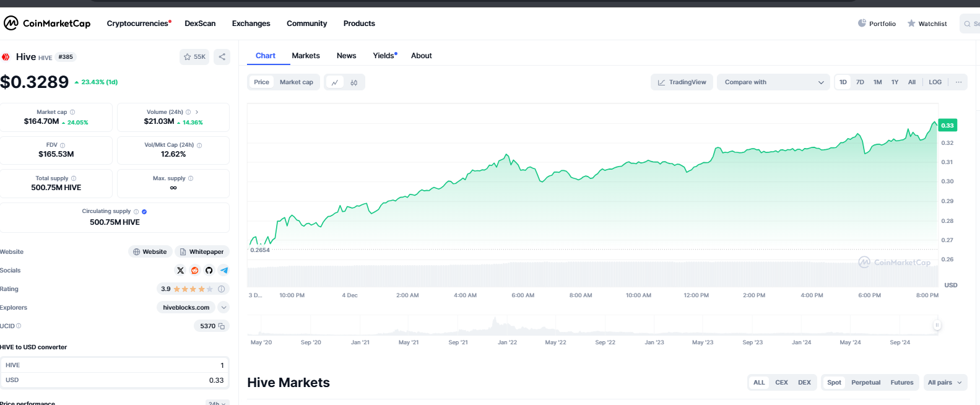Open Hive's GitHub repository icon
The width and height of the screenshot is (980, 405).
[209, 271]
